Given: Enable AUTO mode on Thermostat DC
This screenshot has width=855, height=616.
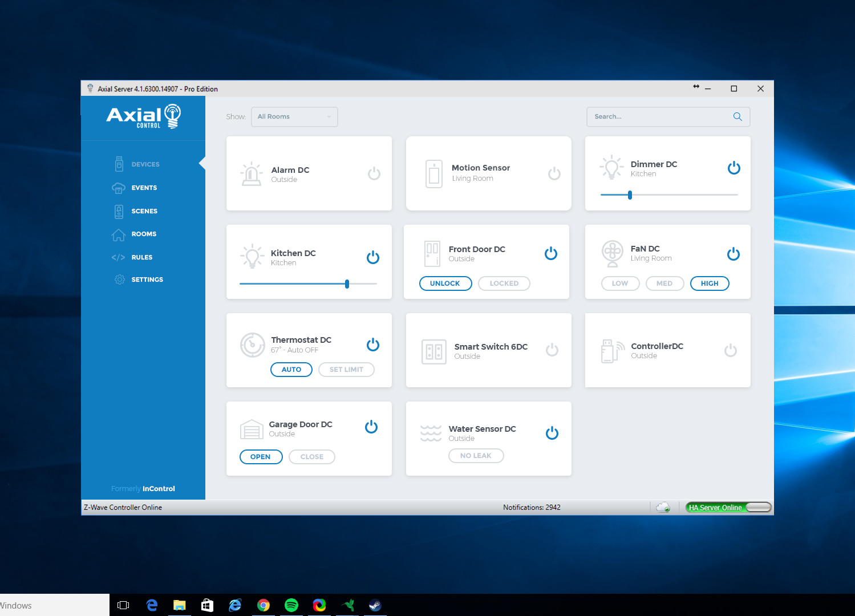Looking at the screenshot, I should coord(291,370).
